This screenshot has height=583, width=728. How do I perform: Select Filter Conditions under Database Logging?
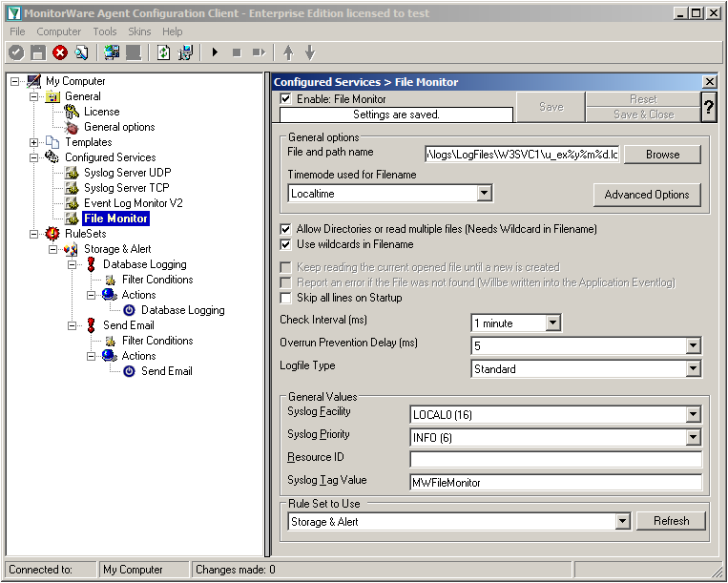pyautogui.click(x=157, y=280)
